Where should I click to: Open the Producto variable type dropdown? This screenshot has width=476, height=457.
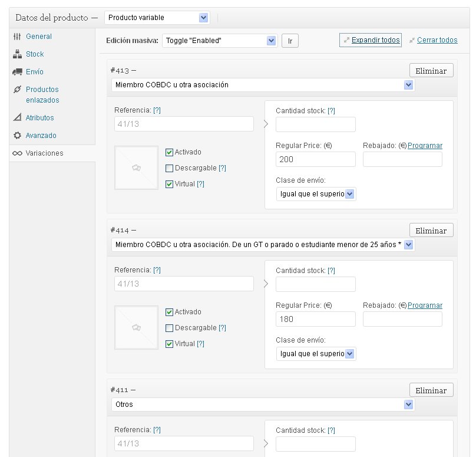click(157, 18)
